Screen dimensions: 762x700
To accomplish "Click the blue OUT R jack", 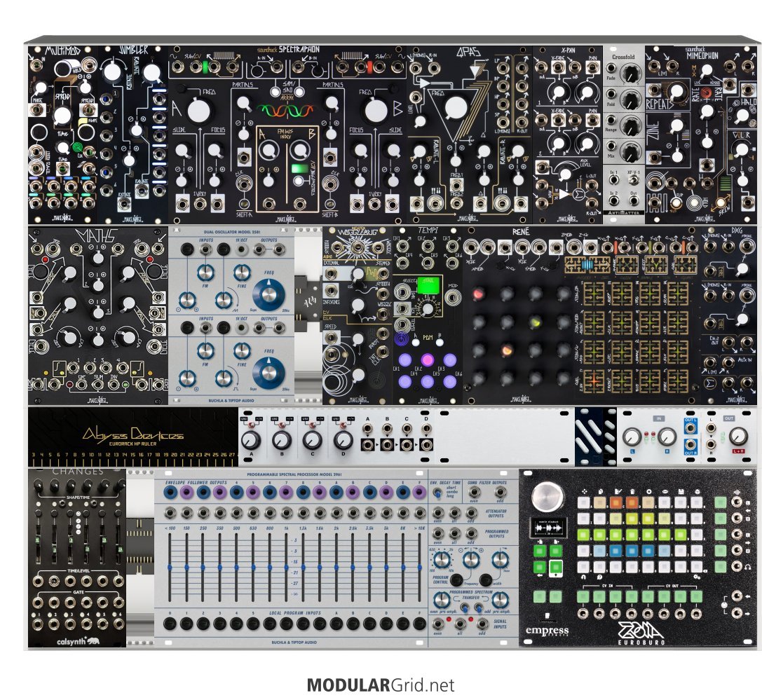I will (690, 444).
